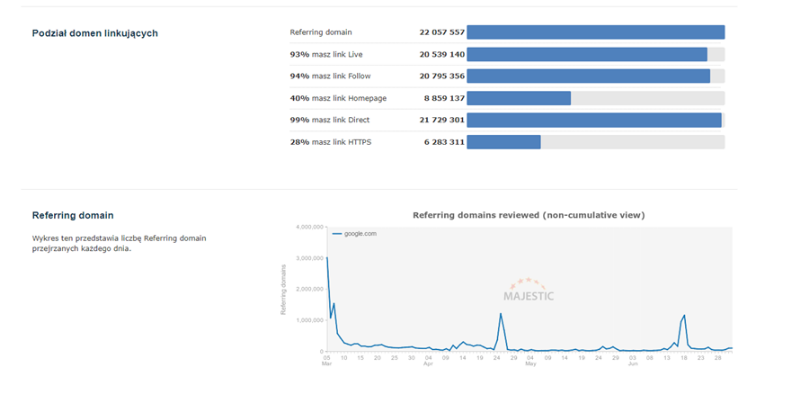
Task: Select the masz link Direct bar
Action: click(x=594, y=120)
